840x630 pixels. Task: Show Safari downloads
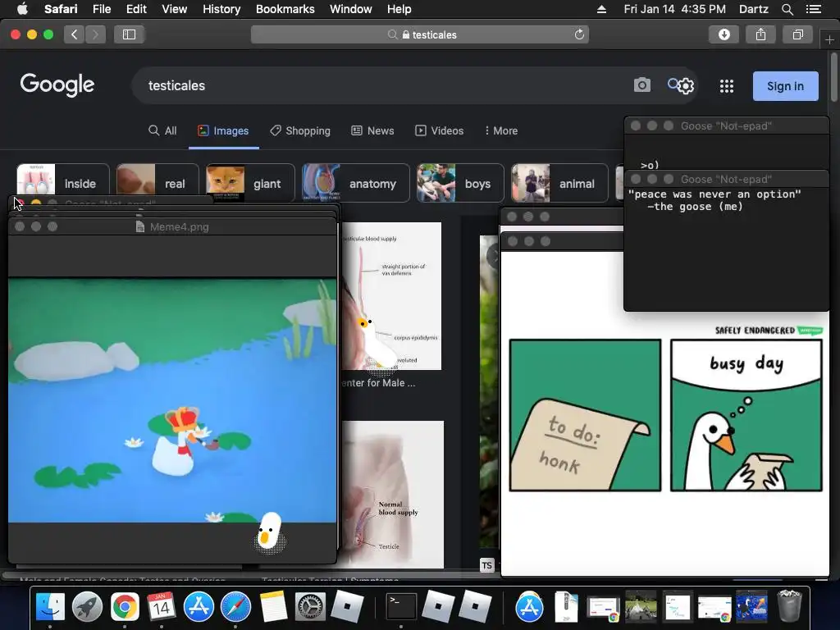click(724, 34)
